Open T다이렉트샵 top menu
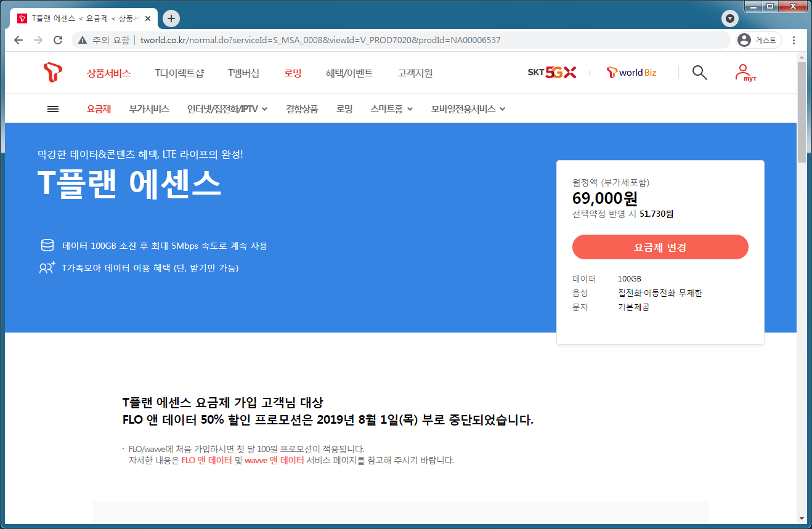The image size is (812, 529). pos(179,73)
